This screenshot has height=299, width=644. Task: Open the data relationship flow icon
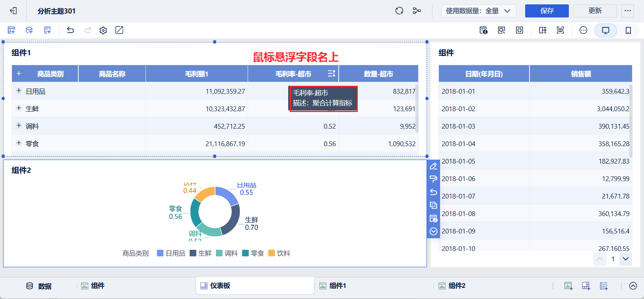coord(417,11)
